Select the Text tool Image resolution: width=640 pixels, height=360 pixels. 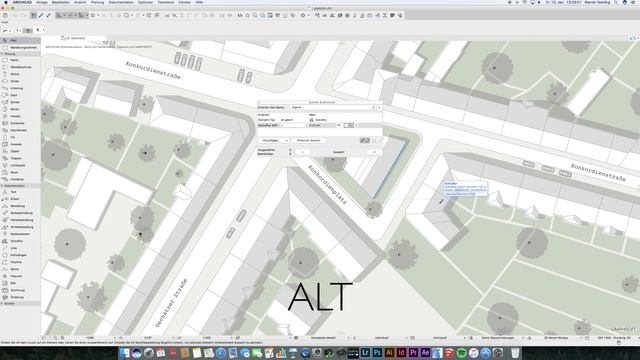(20, 192)
